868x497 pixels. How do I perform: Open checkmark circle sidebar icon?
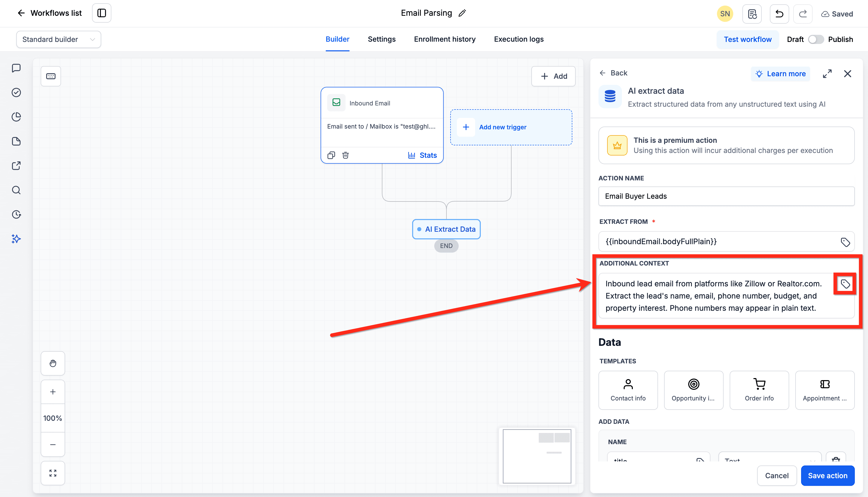pos(16,92)
